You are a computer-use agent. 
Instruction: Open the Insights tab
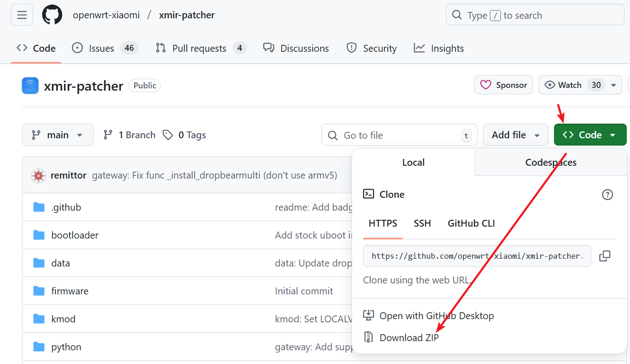pyautogui.click(x=439, y=48)
